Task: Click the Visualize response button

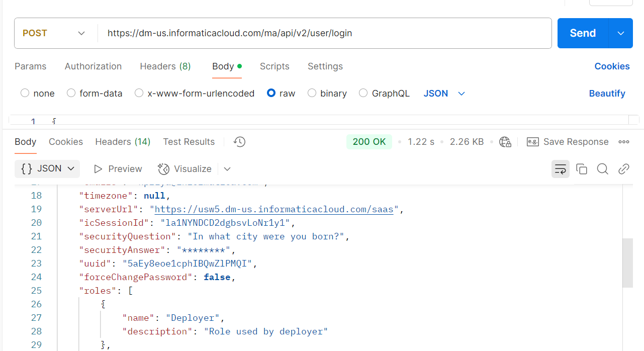Action: (x=185, y=169)
